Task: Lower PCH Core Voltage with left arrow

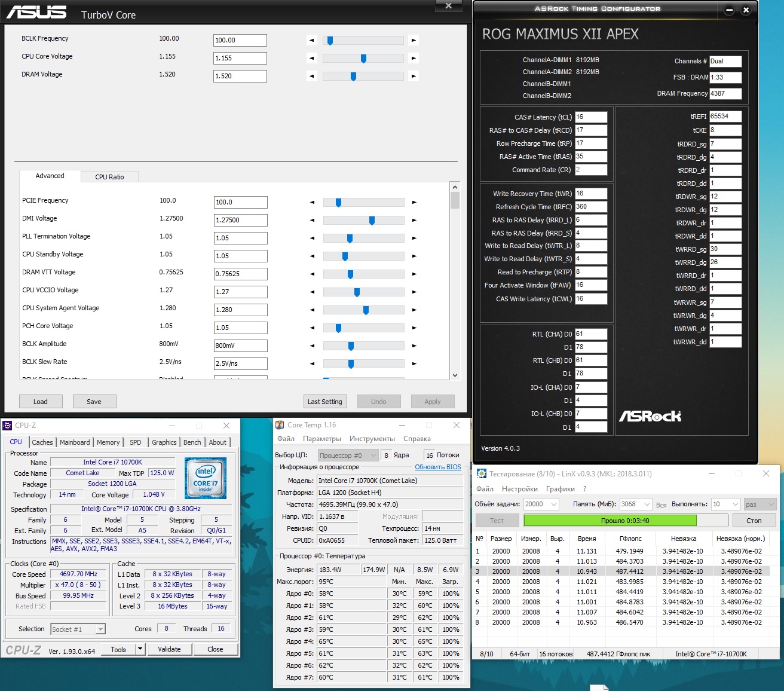Action: pyautogui.click(x=312, y=328)
